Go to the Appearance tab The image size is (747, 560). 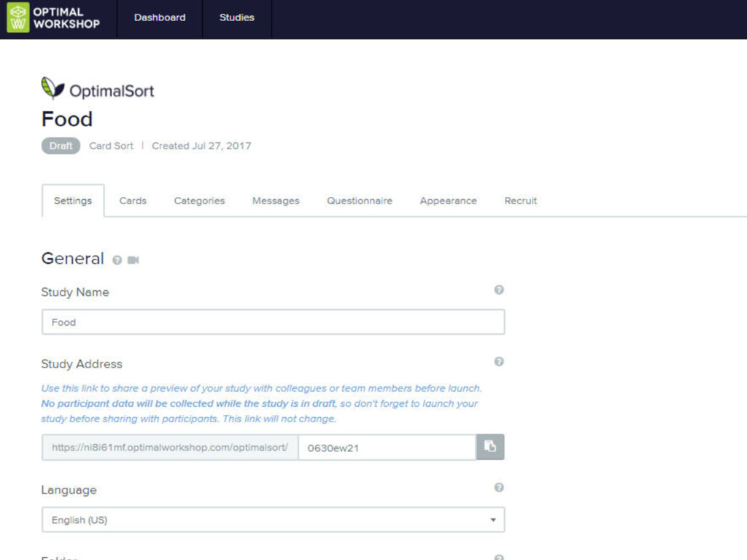coord(449,201)
